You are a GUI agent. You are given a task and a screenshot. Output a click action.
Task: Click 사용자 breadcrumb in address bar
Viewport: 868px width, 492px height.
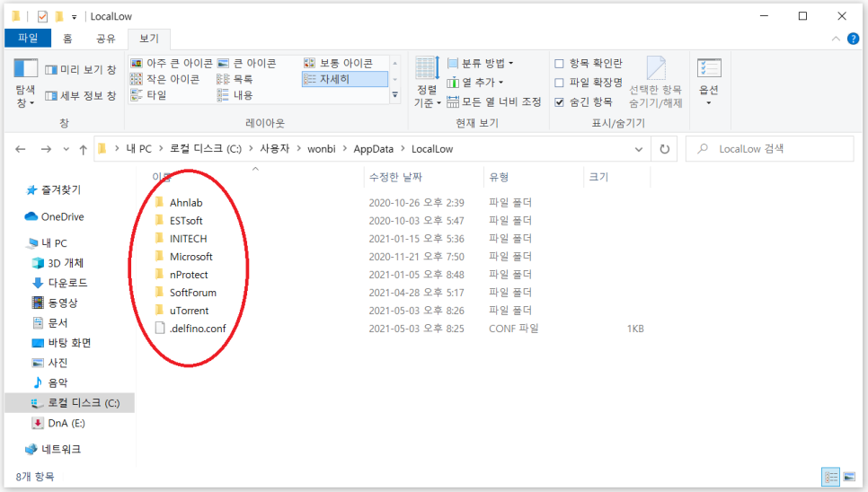(275, 149)
